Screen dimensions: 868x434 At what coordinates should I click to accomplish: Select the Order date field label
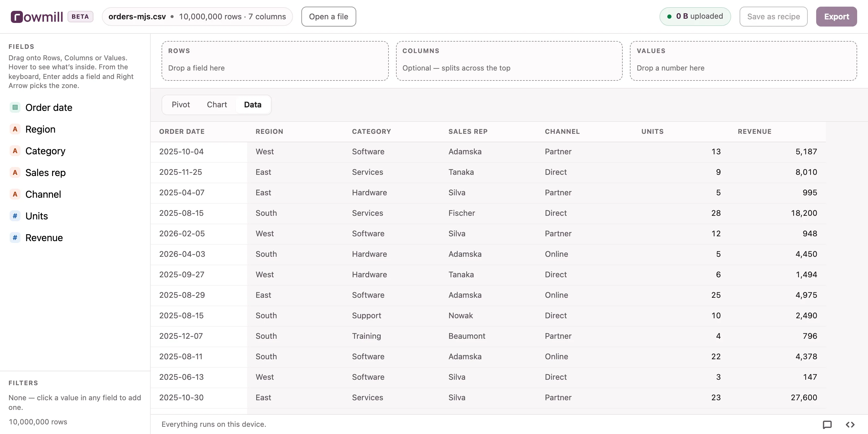pos(49,108)
